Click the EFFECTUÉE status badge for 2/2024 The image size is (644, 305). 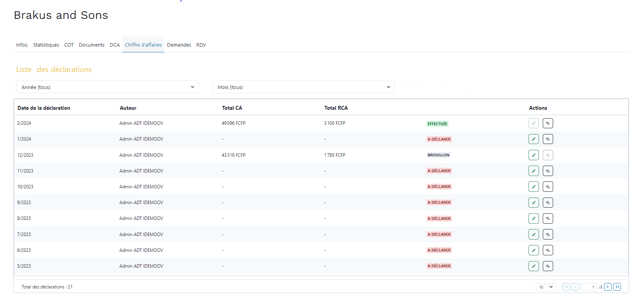(437, 124)
